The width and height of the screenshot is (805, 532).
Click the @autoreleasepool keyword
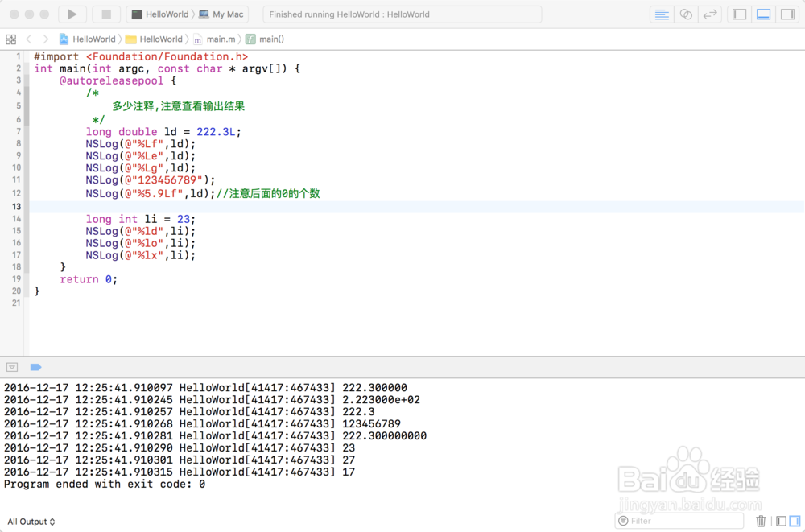coord(111,80)
